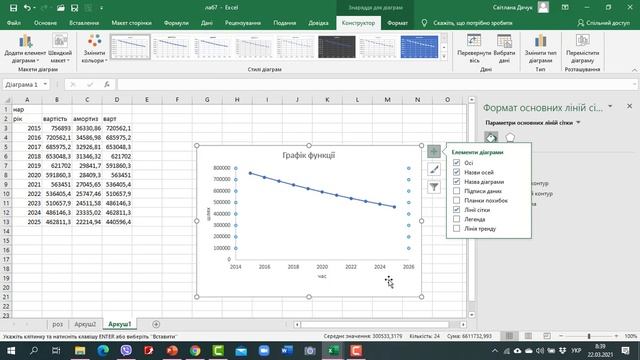
Task: Open PowerPoint from the taskbar
Action: (172, 351)
